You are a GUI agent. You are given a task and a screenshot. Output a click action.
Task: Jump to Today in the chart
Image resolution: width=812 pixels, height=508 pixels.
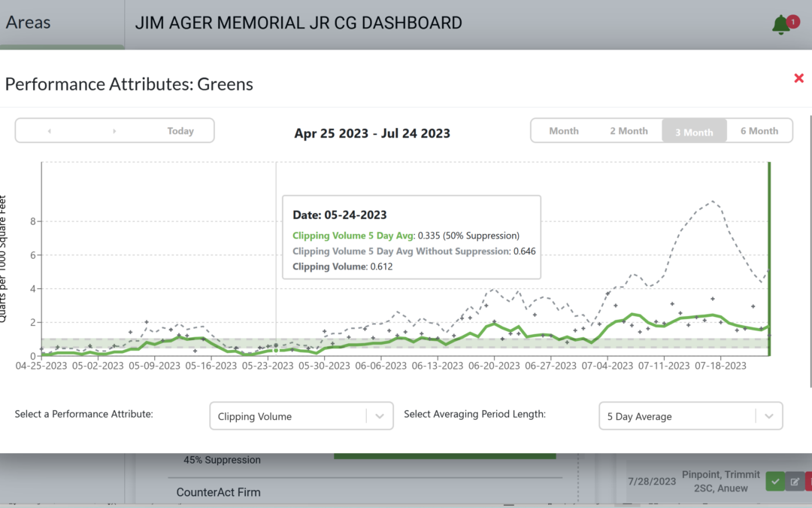(x=180, y=131)
